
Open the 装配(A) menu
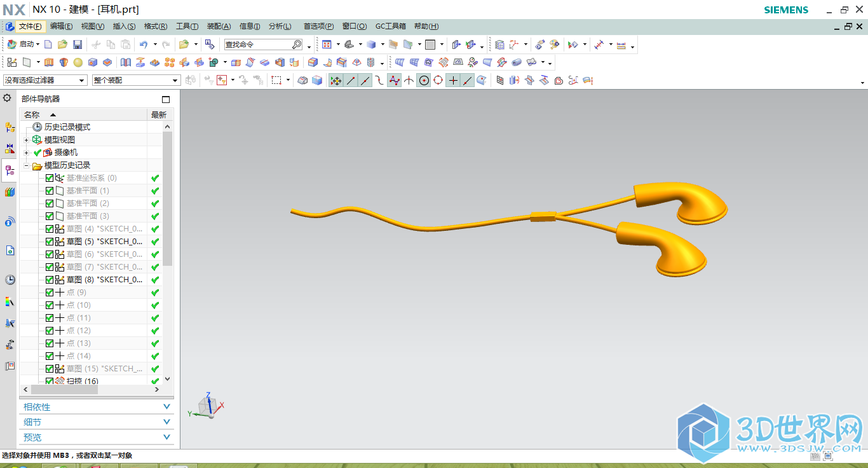(x=219, y=26)
